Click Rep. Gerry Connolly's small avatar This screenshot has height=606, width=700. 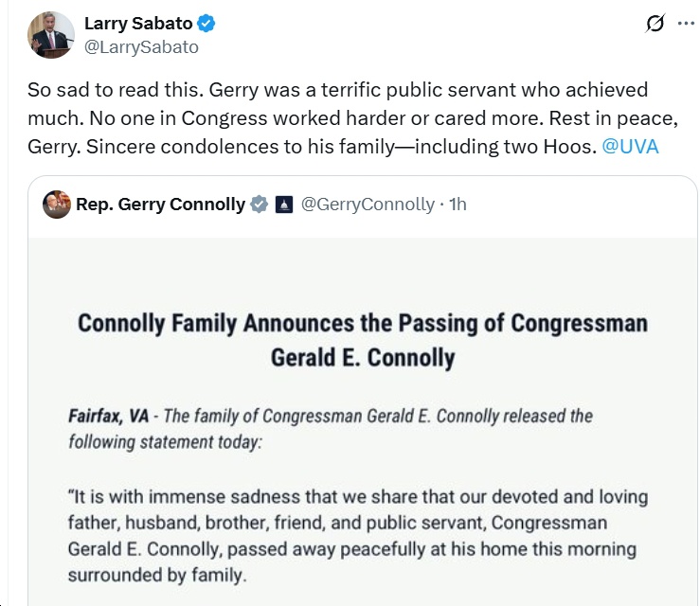[57, 205]
